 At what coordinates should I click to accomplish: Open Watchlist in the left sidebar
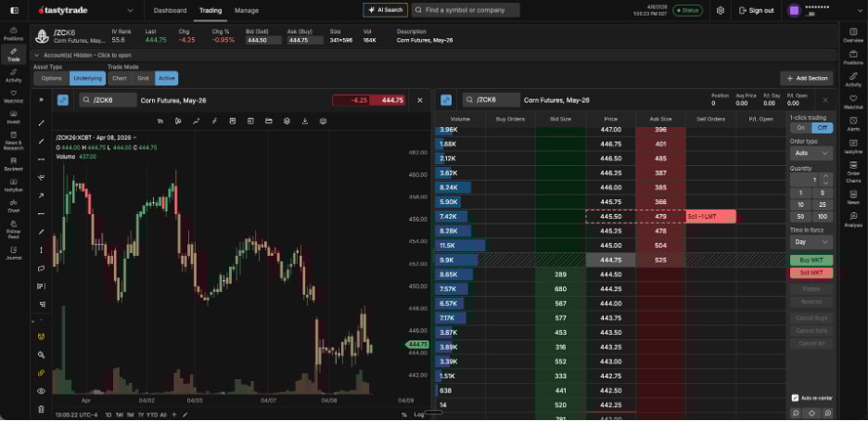pos(13,96)
